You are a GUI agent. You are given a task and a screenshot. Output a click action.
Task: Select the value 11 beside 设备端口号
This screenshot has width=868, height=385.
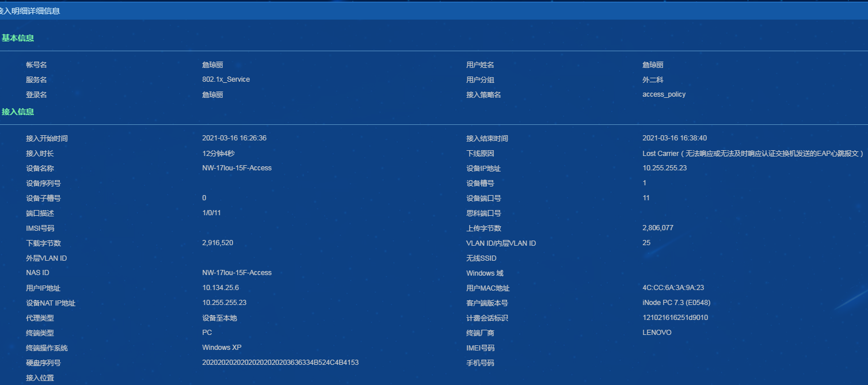point(646,198)
